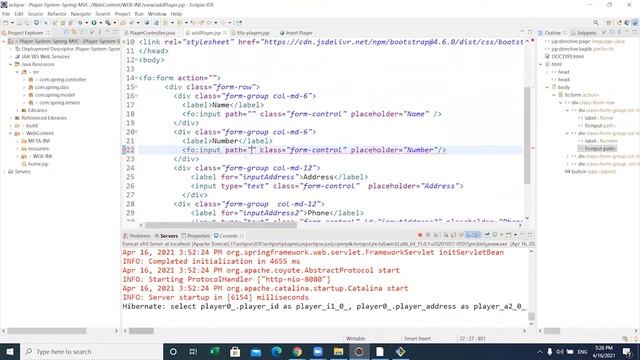640x360 pixels.
Task: Open the Refactor menu
Action: pos(57,14)
